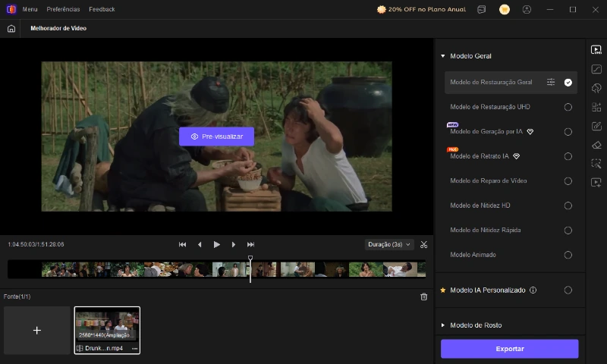
Task: Click the orange shopping cart icon
Action: pos(504,9)
